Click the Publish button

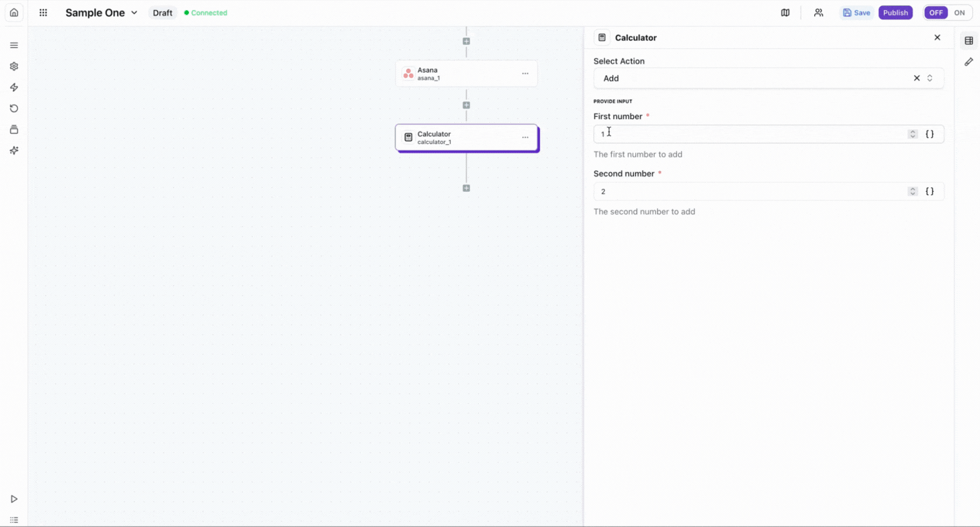895,13
